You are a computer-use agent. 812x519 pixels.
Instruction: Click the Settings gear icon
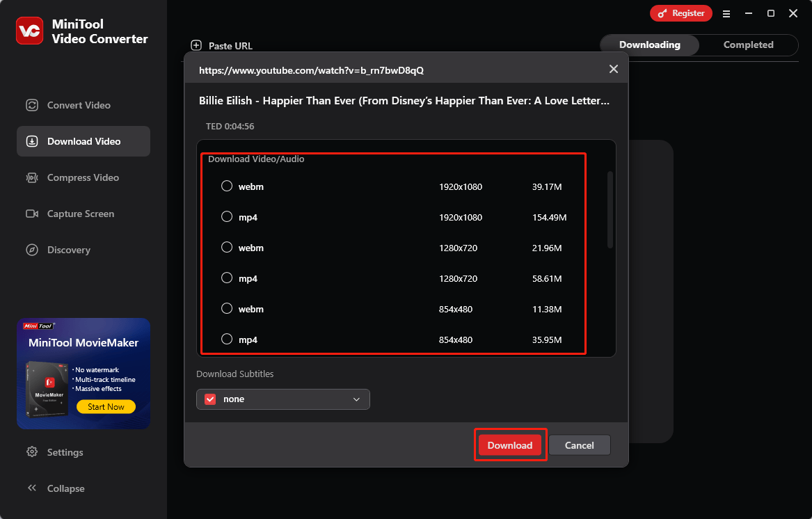click(32, 452)
